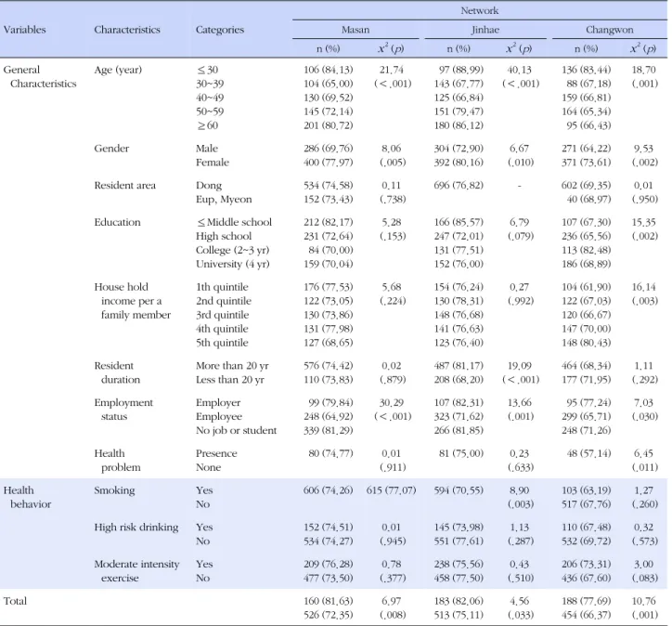Select the 'Less than 20 yr' category
The width and height of the screenshot is (672, 626).
(229, 380)
